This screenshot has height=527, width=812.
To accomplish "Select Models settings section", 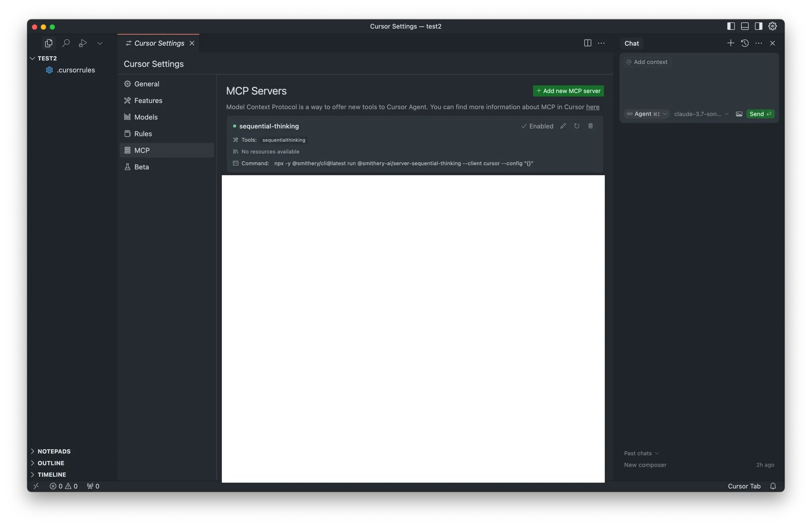I will tap(167, 117).
